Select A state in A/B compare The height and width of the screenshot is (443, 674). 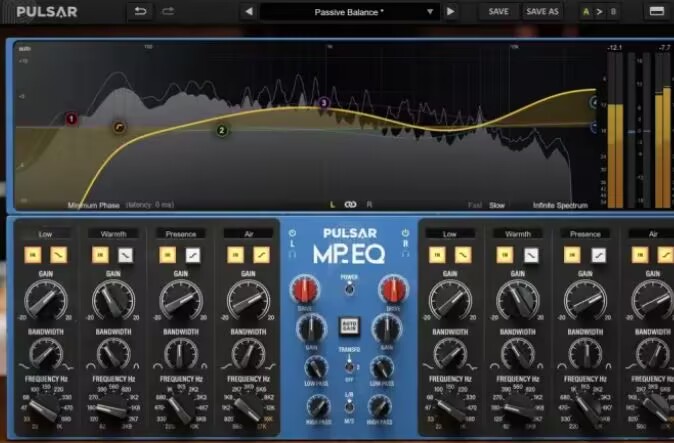pyautogui.click(x=585, y=12)
